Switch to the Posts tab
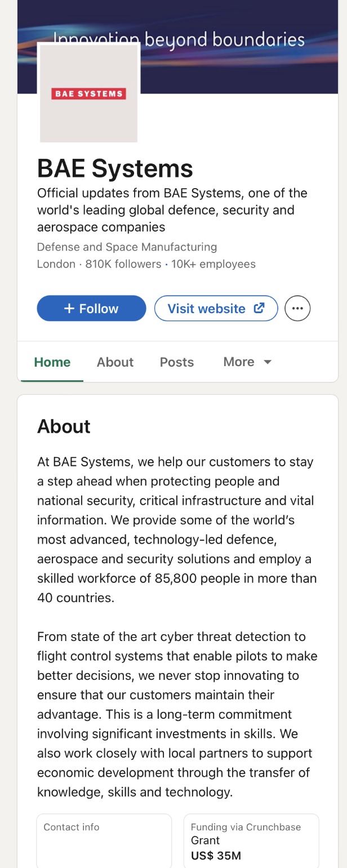 177,362
